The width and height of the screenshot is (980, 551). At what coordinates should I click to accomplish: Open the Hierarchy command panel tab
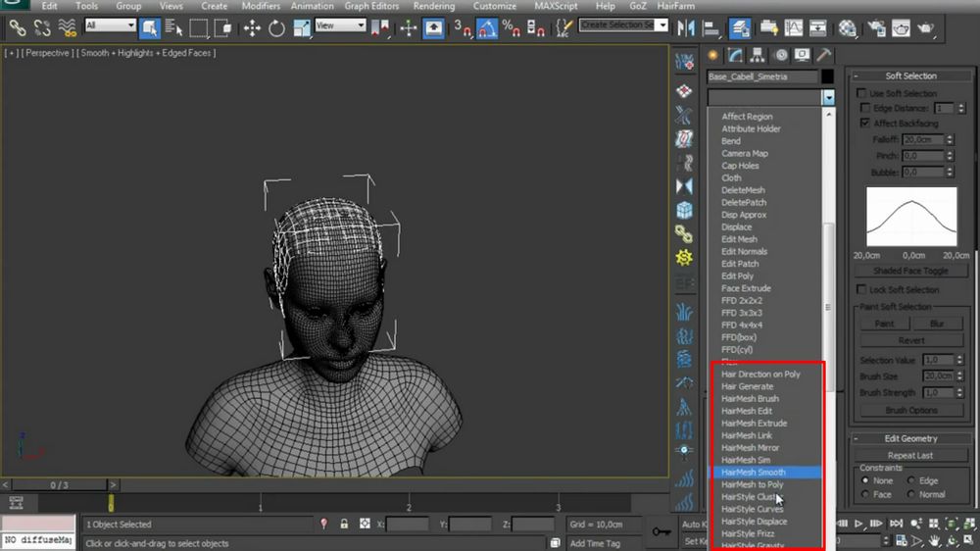(758, 55)
